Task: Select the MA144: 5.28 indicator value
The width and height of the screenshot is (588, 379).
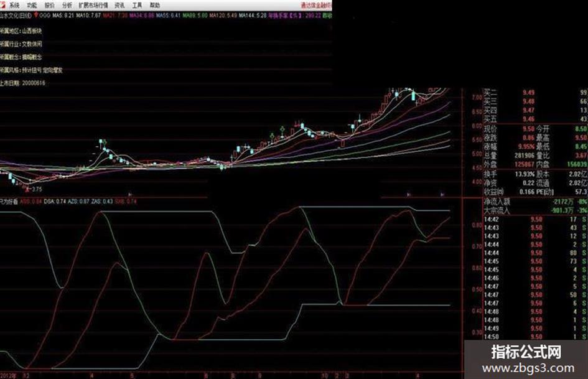Action: [253, 16]
